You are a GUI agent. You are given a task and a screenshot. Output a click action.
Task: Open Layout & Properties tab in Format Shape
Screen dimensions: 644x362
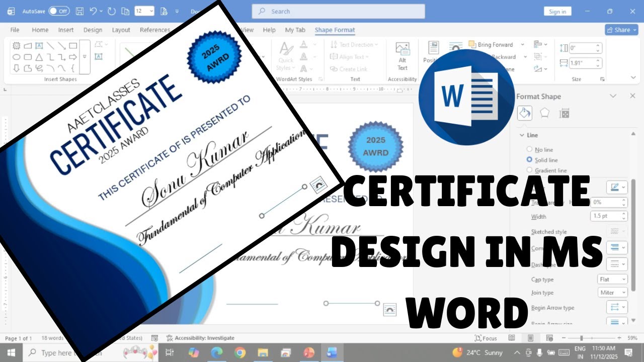tap(565, 113)
